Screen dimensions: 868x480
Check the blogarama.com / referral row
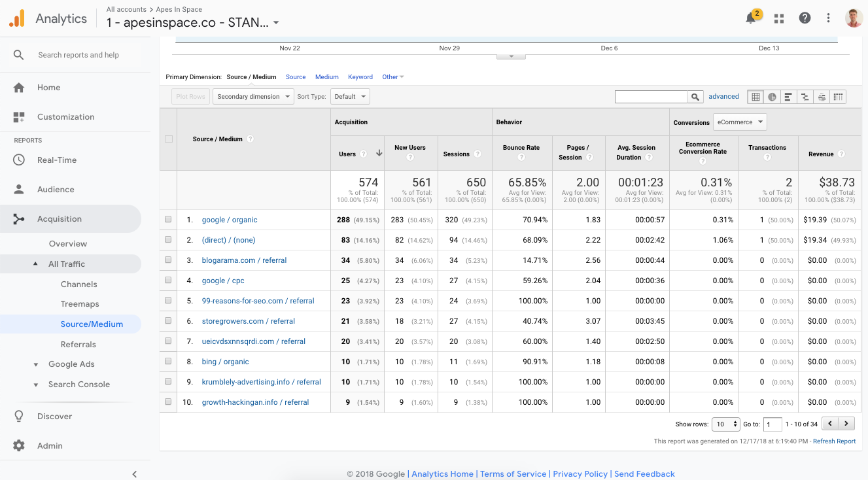click(168, 260)
